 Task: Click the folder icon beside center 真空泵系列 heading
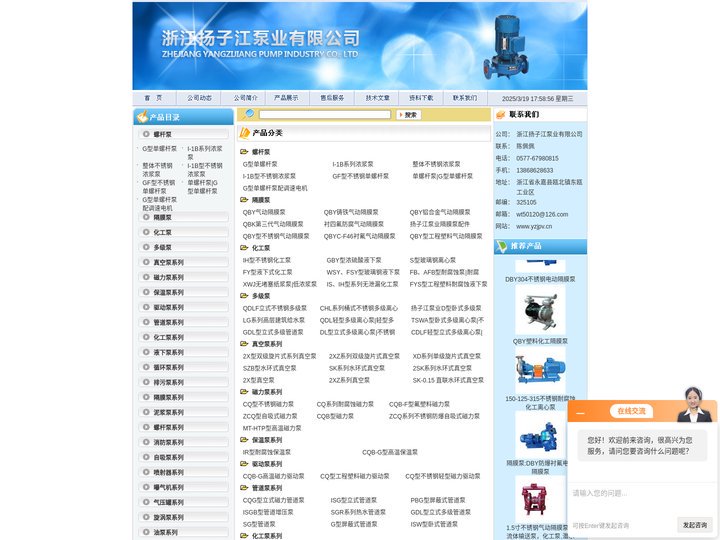tap(244, 343)
